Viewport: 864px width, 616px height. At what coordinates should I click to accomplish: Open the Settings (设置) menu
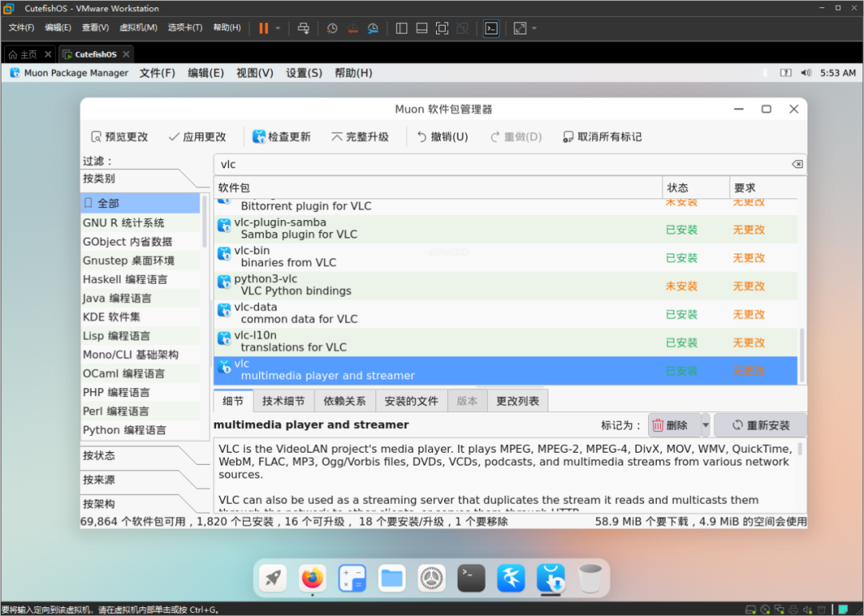(x=304, y=73)
